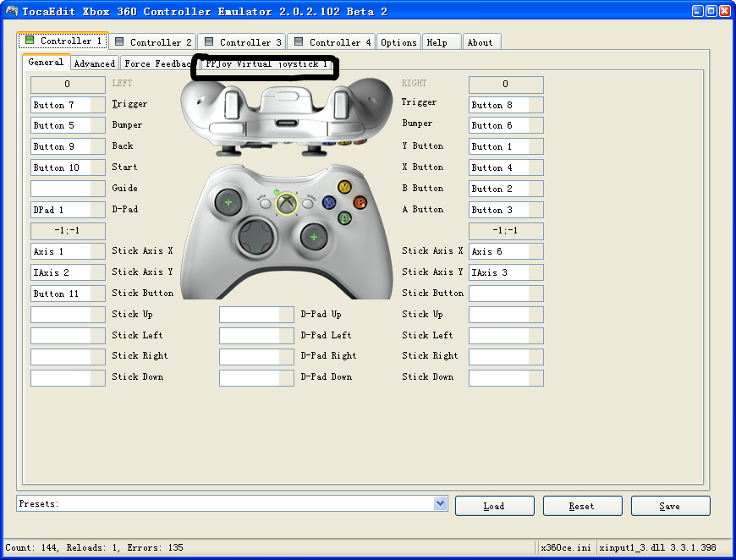Click the right thumbstick on controller image
The width and height of the screenshot is (736, 560).
(x=314, y=237)
